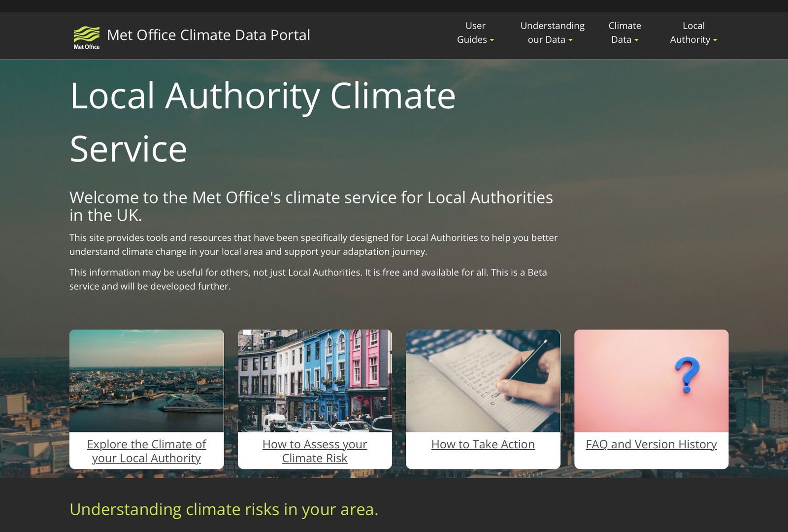Click the Local Authority Climate Service heading
This screenshot has height=532, width=788.
(x=263, y=121)
